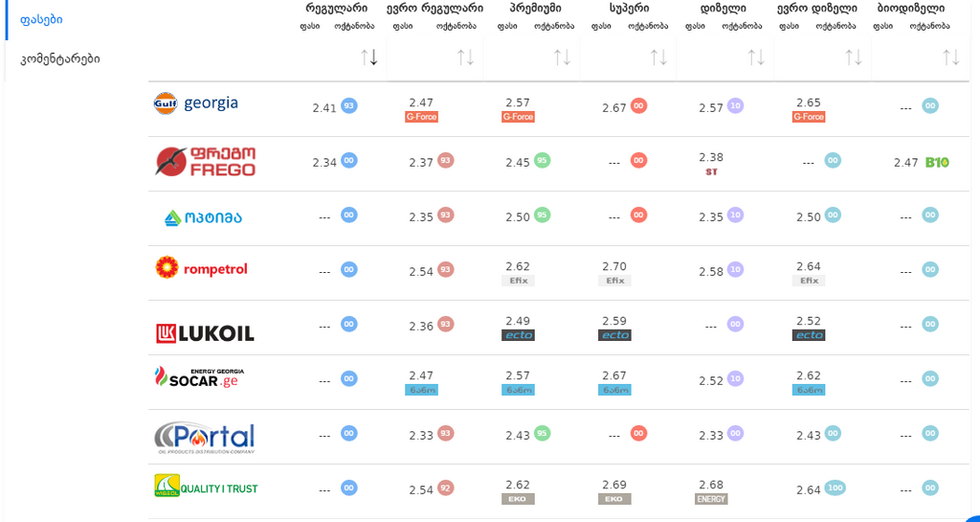Open the Wissol Quality I Trust logo
The image size is (980, 522).
[x=205, y=488]
